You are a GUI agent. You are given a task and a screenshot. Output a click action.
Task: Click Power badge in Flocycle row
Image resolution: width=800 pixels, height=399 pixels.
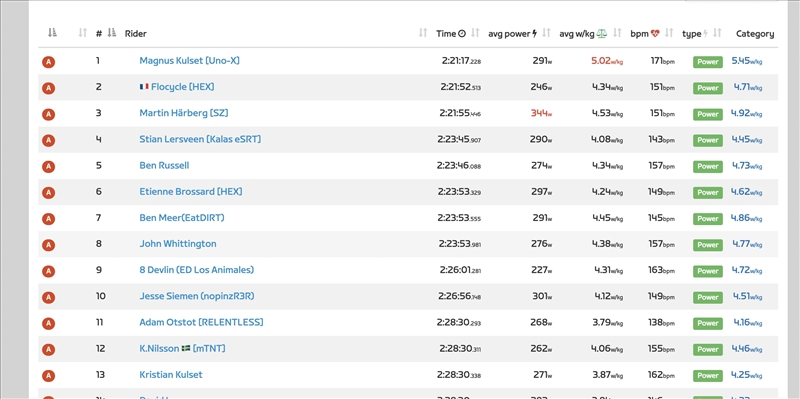(x=708, y=88)
